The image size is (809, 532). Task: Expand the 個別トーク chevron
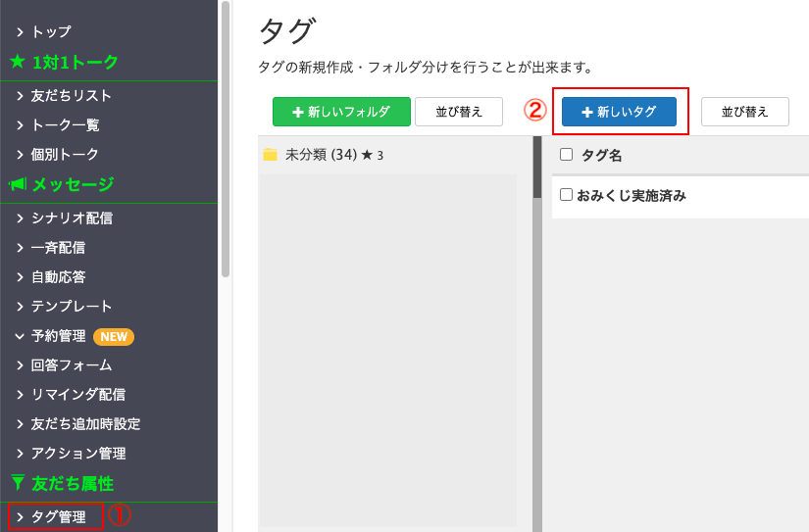(x=20, y=154)
